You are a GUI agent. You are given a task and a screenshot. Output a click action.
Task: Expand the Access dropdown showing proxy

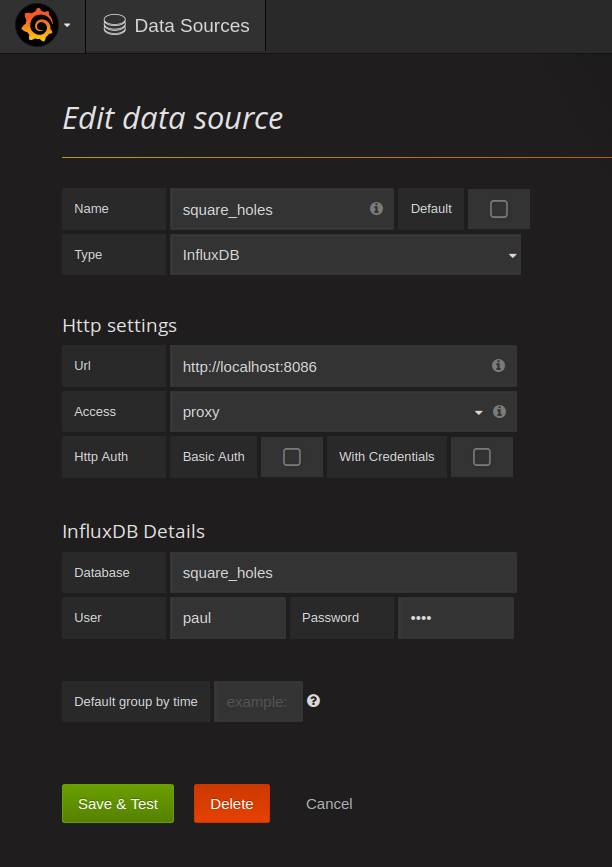click(330, 412)
